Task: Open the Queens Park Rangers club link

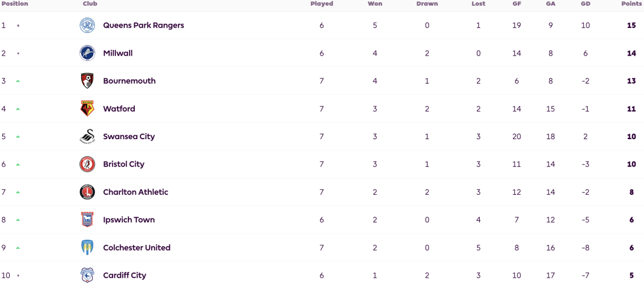Action: (143, 26)
